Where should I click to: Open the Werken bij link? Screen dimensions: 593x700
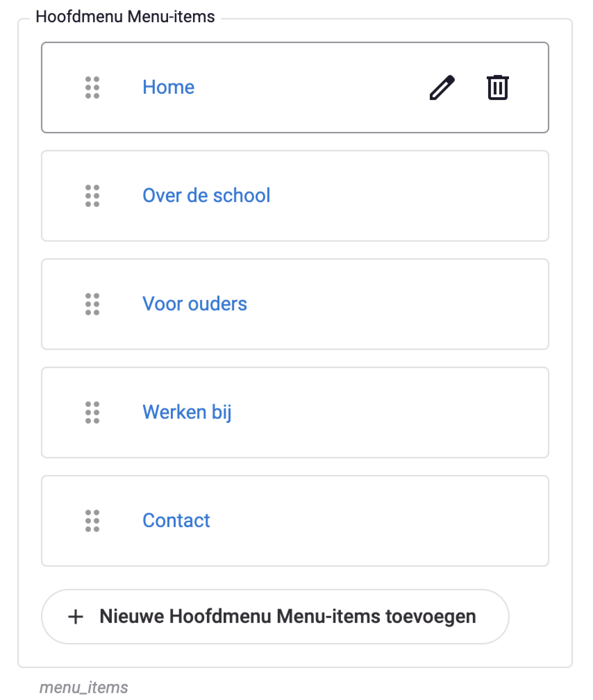tap(187, 412)
